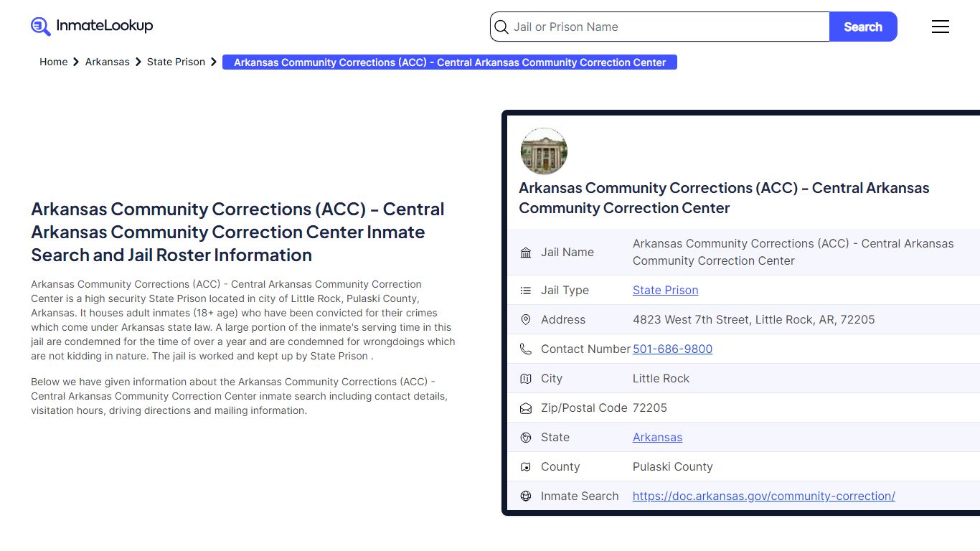Click the chevron after Home breadcrumb
980x551 pixels.
(x=76, y=62)
